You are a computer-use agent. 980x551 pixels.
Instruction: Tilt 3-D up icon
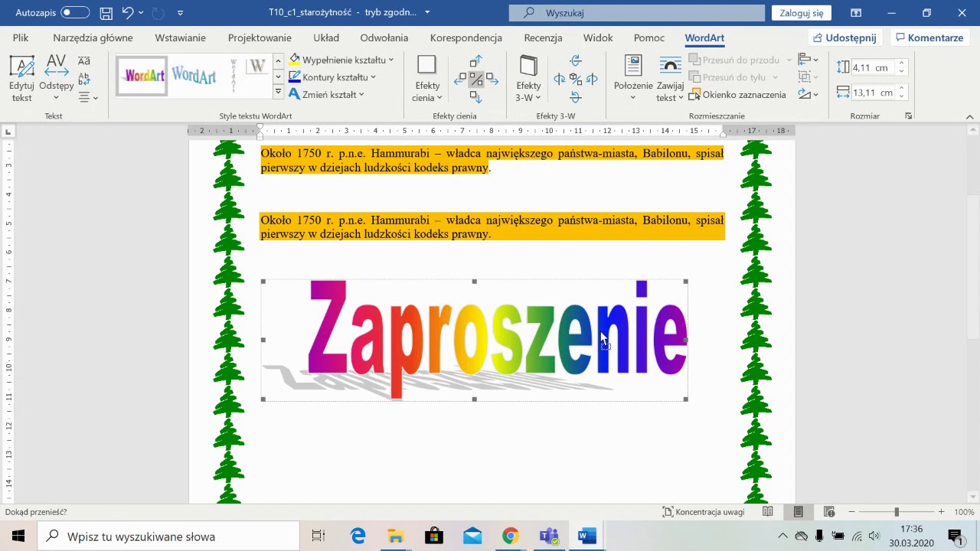pos(576,61)
